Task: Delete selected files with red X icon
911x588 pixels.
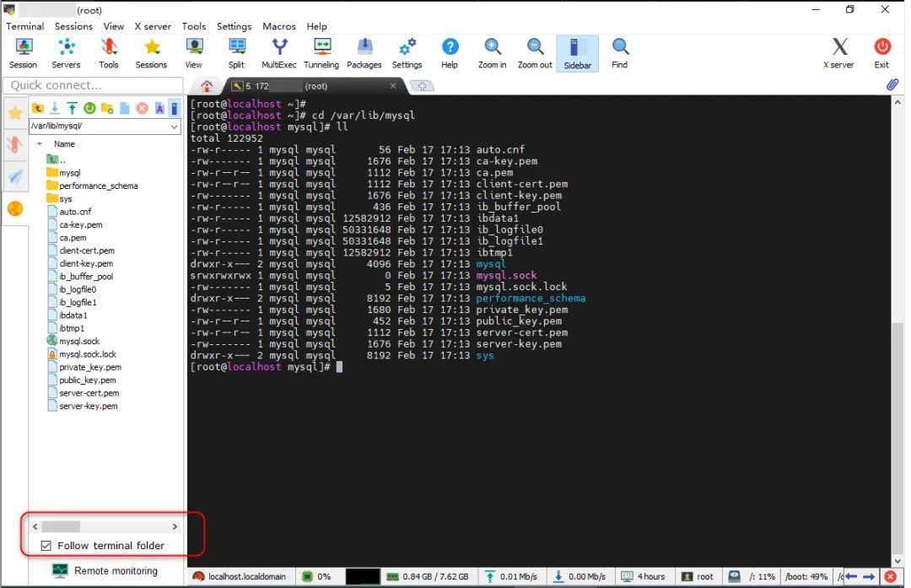Action: pyautogui.click(x=142, y=108)
